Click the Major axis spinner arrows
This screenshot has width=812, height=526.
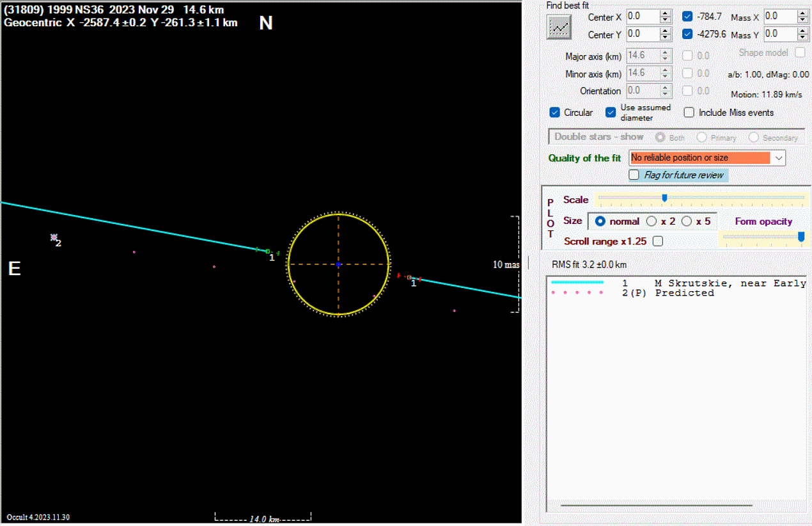pyautogui.click(x=666, y=56)
